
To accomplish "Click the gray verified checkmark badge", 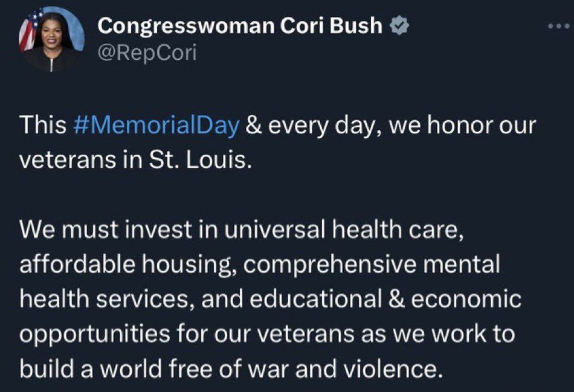I will (x=399, y=25).
